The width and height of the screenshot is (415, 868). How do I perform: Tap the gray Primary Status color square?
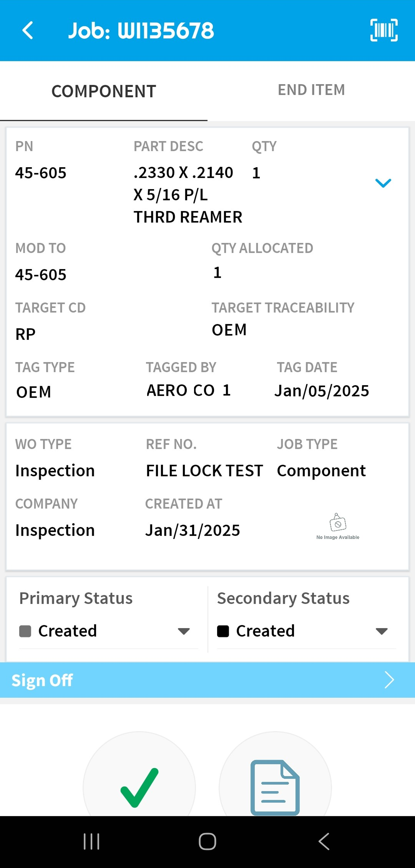tap(25, 631)
